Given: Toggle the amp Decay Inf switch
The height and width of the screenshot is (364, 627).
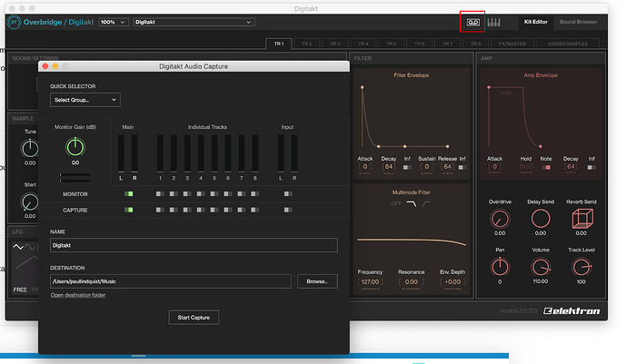Looking at the screenshot, I should click(592, 167).
